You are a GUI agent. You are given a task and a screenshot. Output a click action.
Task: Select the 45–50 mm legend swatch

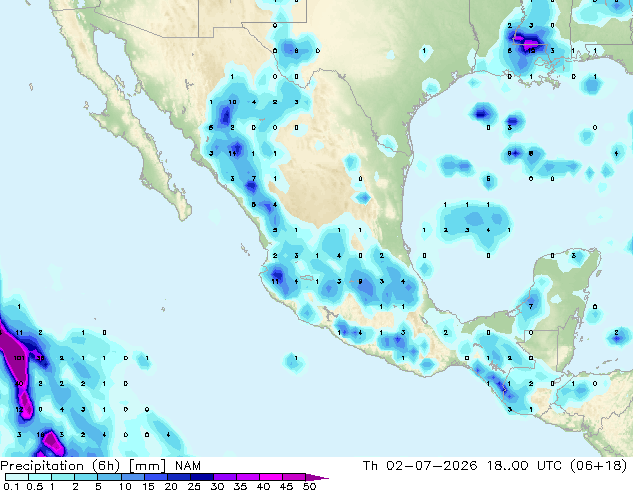tap(294, 477)
